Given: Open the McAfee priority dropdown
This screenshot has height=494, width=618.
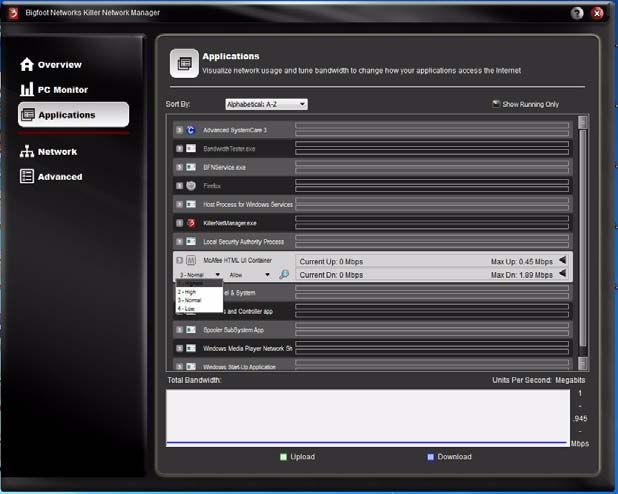Looking at the screenshot, I should 199,275.
